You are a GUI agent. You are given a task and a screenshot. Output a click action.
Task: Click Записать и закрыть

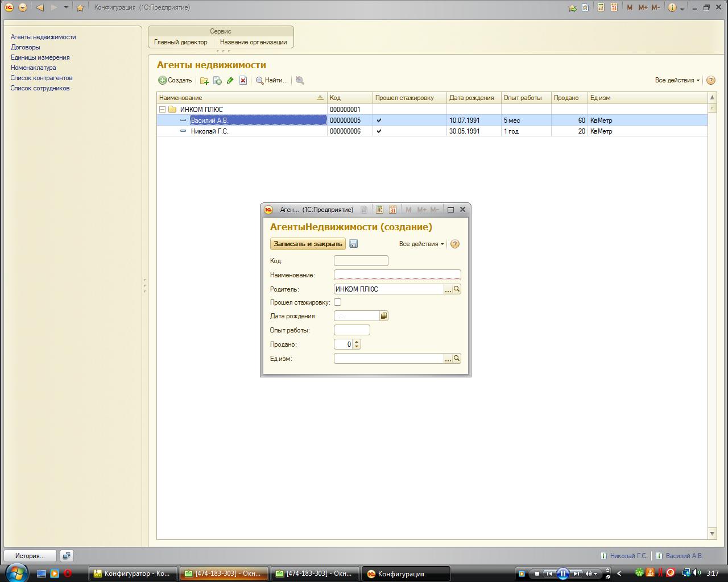[308, 244]
